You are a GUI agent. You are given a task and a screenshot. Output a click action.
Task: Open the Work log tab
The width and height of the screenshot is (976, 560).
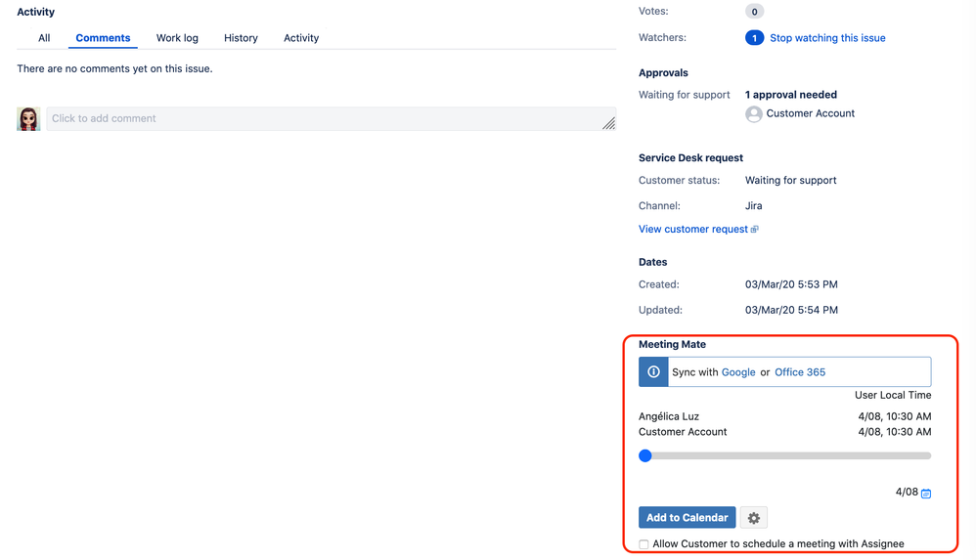click(177, 38)
